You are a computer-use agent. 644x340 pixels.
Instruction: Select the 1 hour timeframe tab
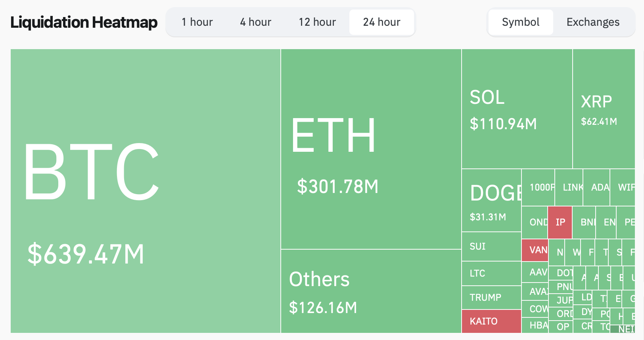197,22
